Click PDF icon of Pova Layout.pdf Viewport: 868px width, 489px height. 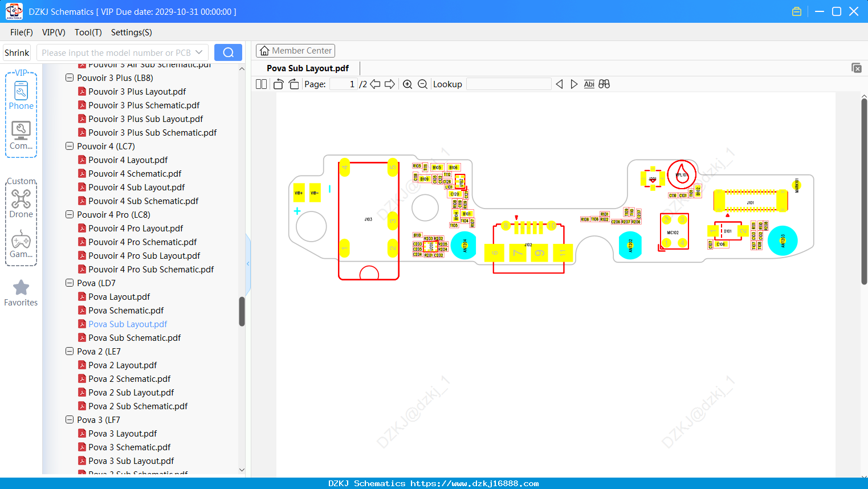(82, 296)
